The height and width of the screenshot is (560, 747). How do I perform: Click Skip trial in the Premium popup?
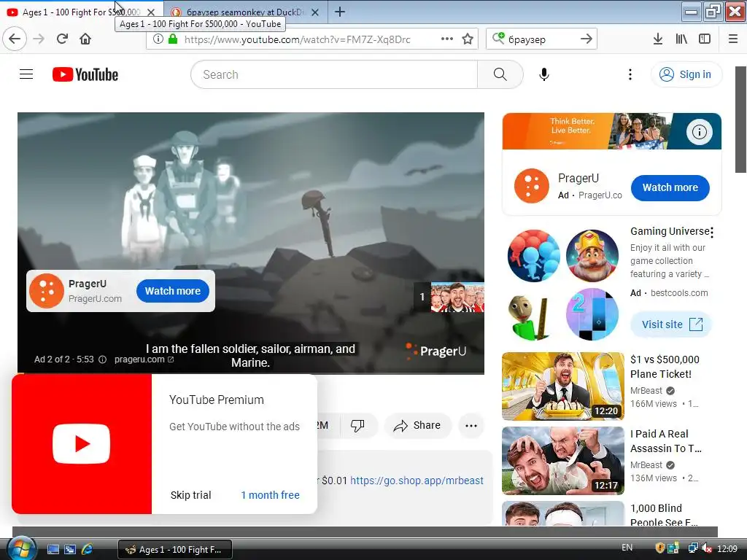click(x=190, y=495)
